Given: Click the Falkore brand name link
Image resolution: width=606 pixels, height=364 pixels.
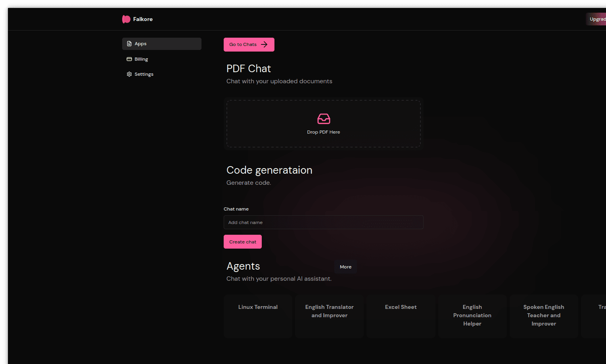Looking at the screenshot, I should [143, 19].
